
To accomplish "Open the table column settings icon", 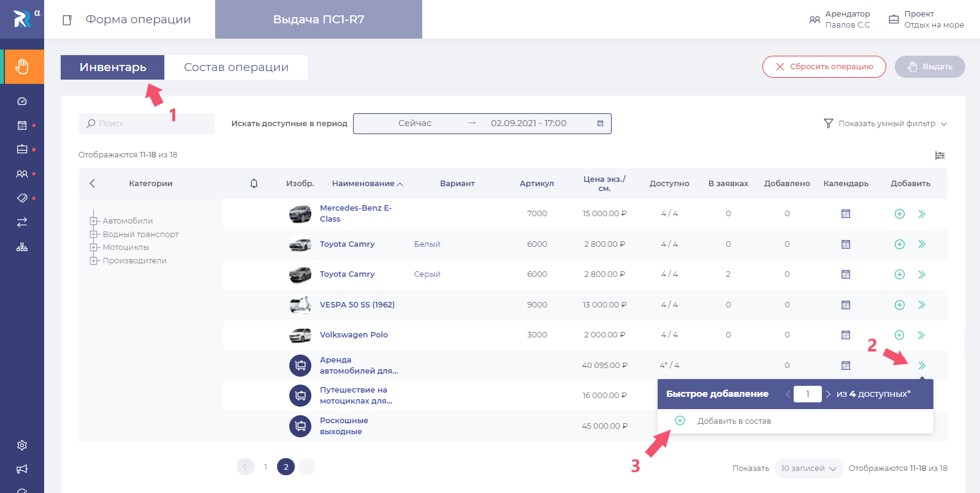I will [x=940, y=156].
